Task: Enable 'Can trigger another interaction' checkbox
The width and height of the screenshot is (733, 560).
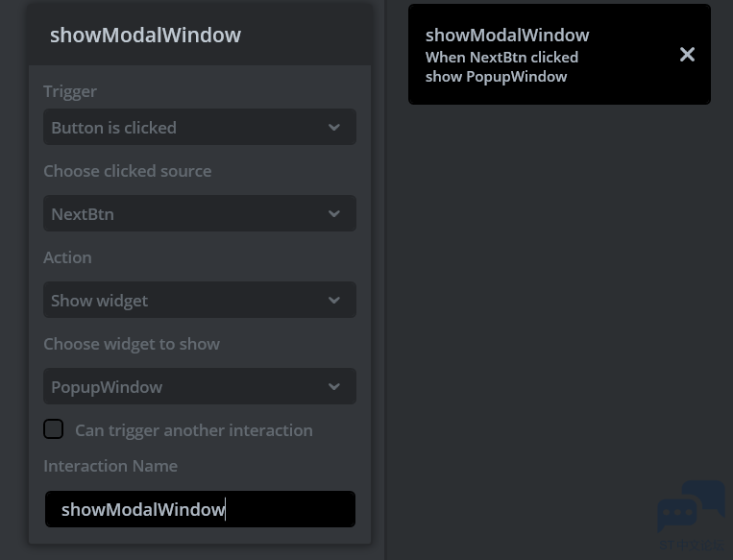Action: click(x=54, y=429)
